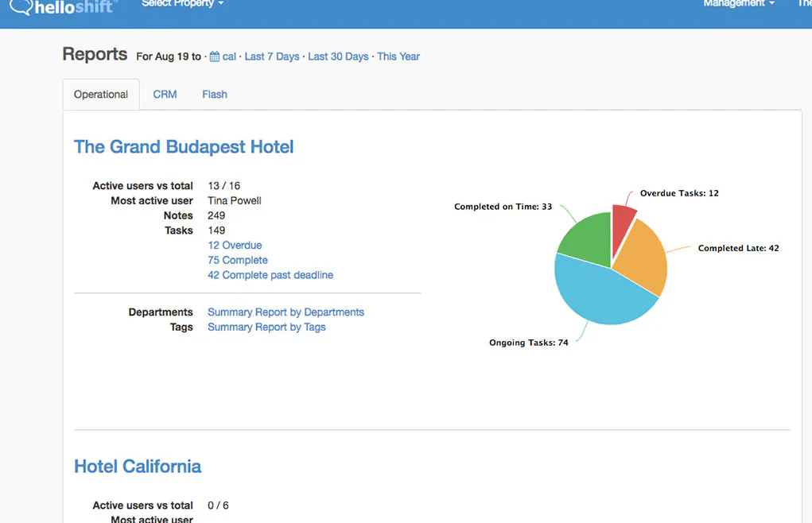
Task: View the 75 Complete tasks
Action: [238, 260]
